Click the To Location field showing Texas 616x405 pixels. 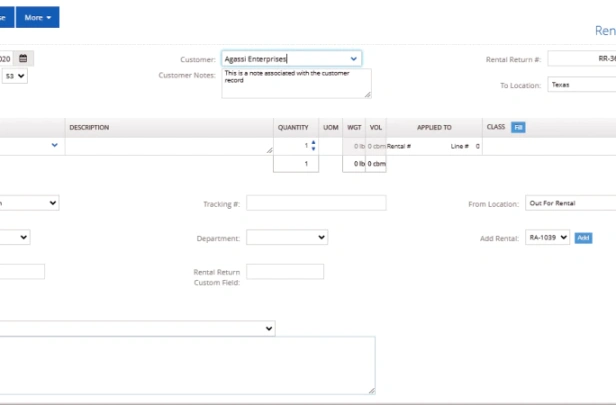pos(581,84)
